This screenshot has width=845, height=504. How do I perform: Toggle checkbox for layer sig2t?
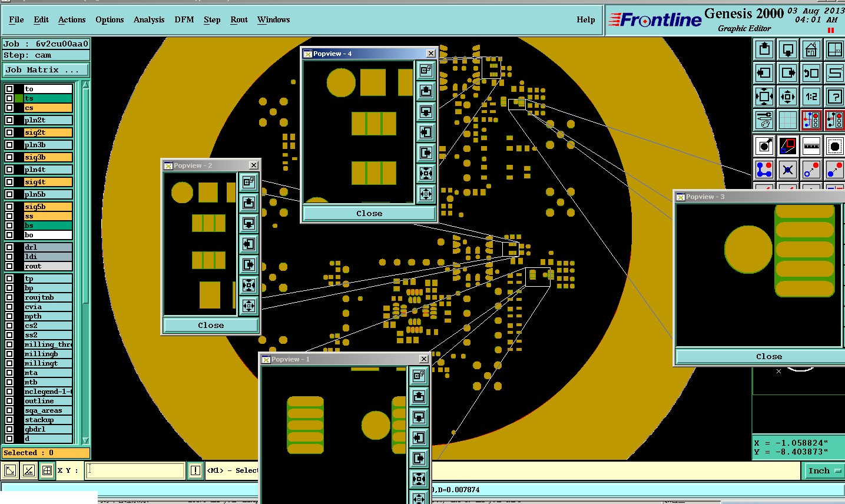(9, 132)
